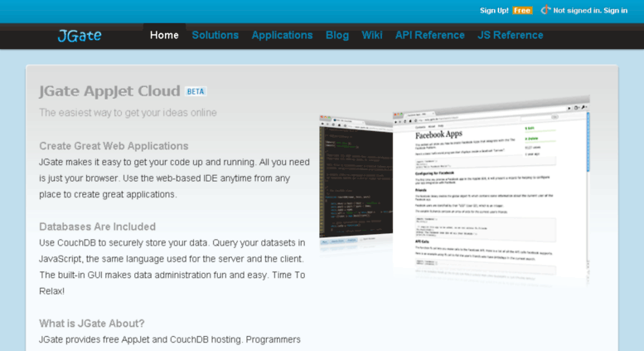The height and width of the screenshot is (351, 644).
Task: Click the Facebook Apps browser screenshot
Action: pyautogui.click(x=491, y=192)
